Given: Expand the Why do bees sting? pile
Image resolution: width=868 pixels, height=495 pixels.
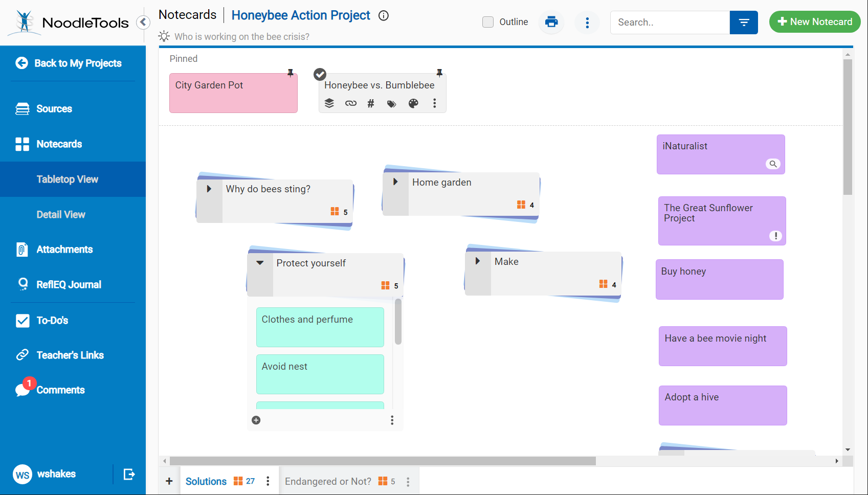Looking at the screenshot, I should (x=209, y=189).
